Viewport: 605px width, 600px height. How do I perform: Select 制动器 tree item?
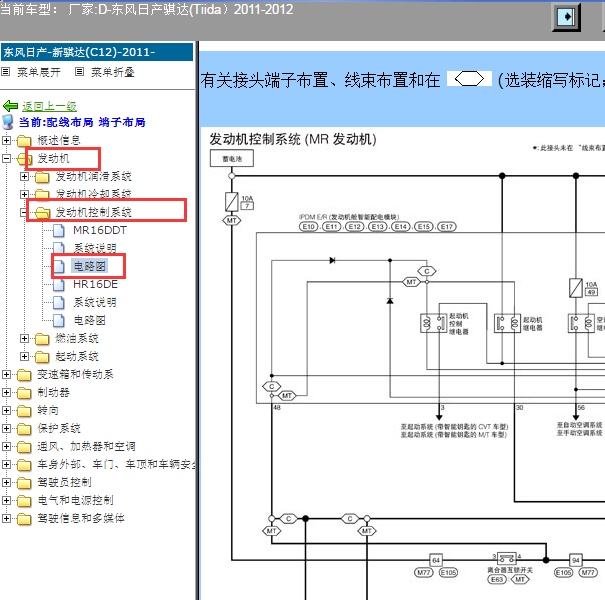point(53,392)
